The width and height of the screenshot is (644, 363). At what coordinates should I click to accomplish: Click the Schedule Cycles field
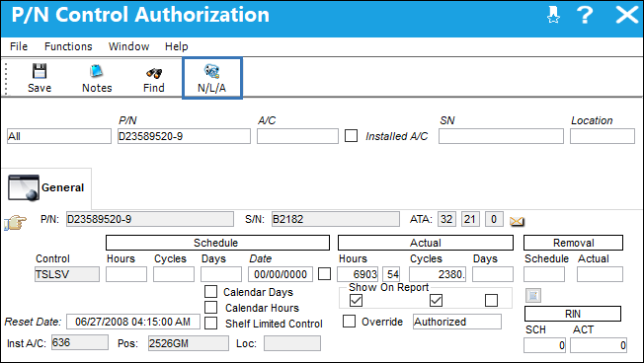click(x=174, y=274)
